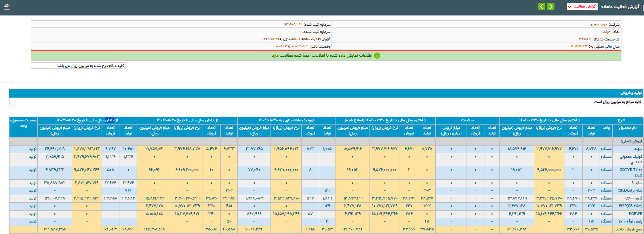Click company name پارس خودرو
The width and height of the screenshot is (644, 234).
tap(598, 25)
